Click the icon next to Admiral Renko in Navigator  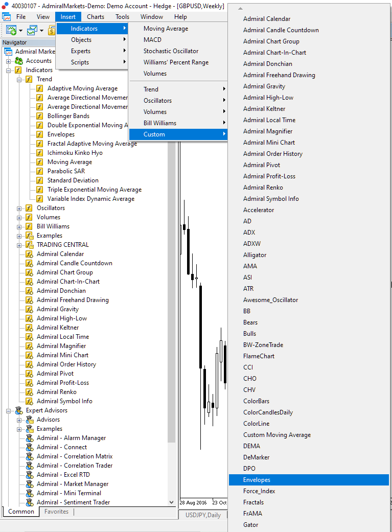pos(30,392)
